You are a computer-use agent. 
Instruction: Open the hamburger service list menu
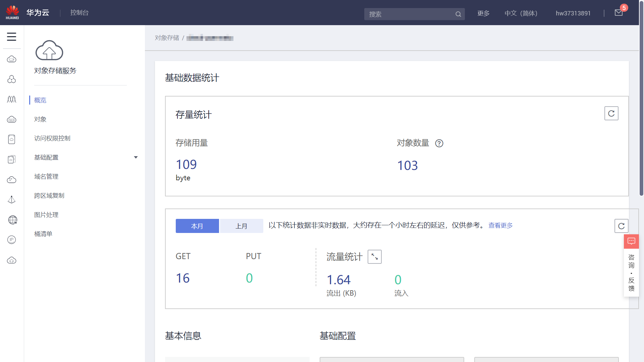11,37
